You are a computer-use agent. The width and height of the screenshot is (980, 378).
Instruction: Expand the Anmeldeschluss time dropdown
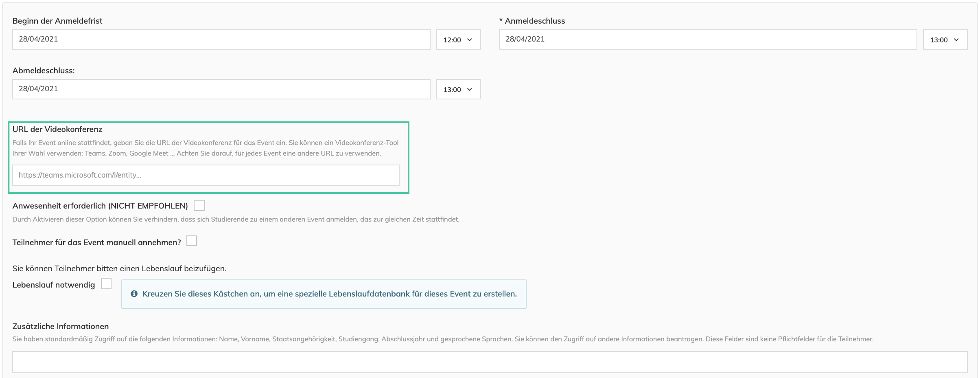(945, 40)
